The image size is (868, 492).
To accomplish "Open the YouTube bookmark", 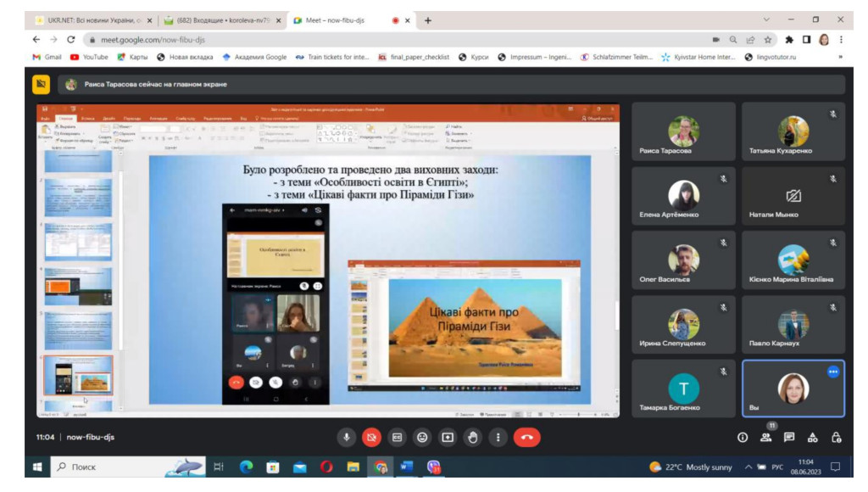I will click(x=89, y=57).
